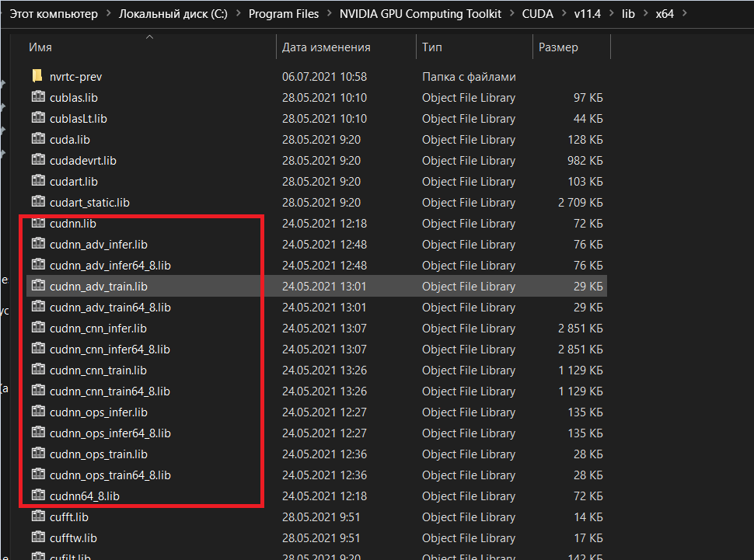Select the cudart_static.lib file icon
This screenshot has width=754, height=560.
(x=38, y=203)
